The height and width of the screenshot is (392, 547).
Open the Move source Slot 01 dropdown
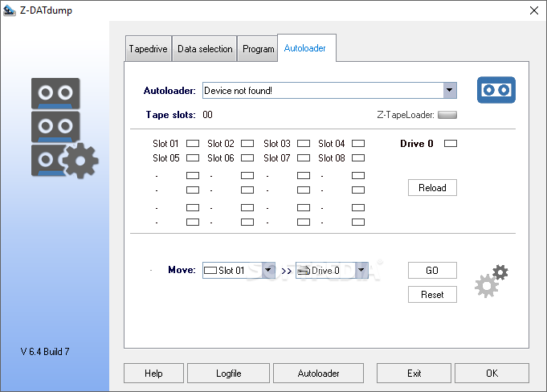click(268, 270)
